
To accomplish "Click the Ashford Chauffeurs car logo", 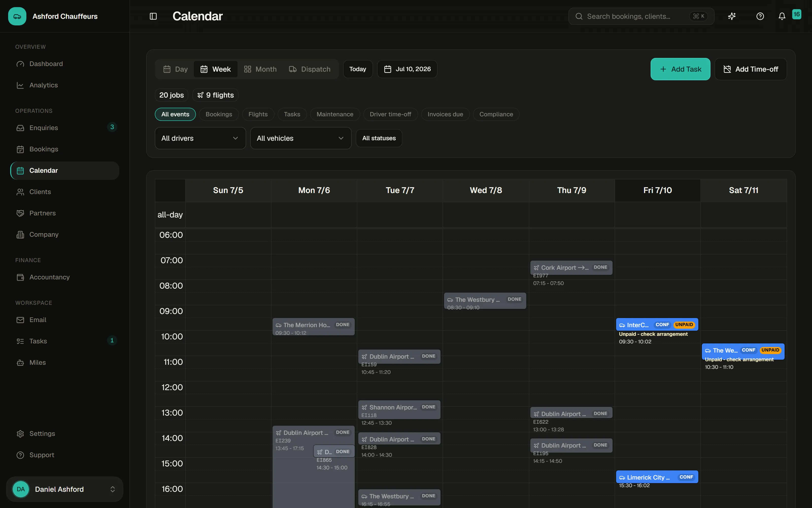I will 17,16.
